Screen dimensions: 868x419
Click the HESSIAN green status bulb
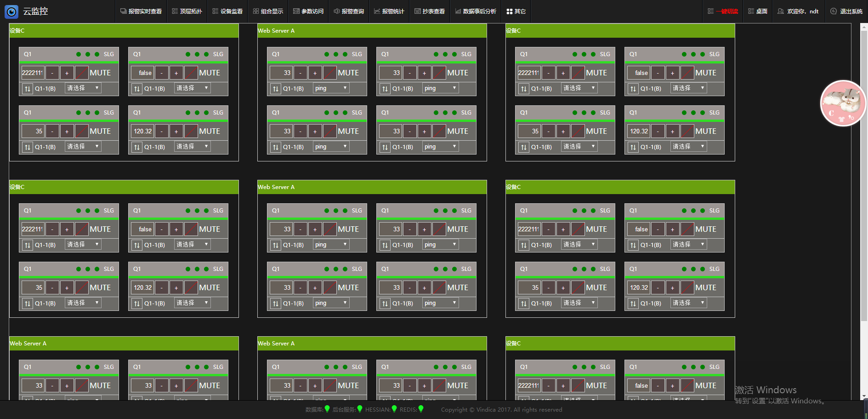(394, 409)
